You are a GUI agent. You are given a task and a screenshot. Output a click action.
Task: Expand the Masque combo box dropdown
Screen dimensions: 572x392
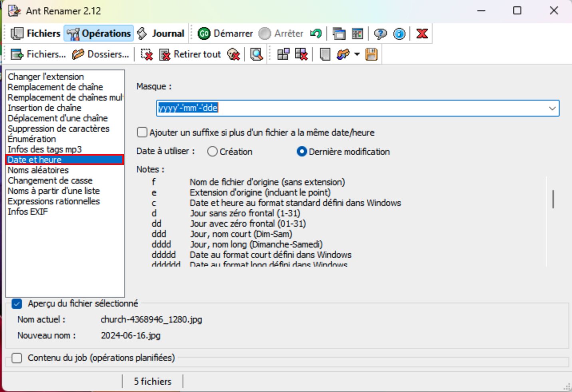click(x=552, y=108)
